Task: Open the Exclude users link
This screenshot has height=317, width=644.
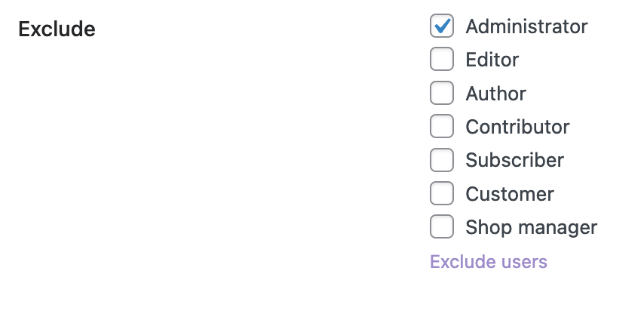Action: click(x=488, y=262)
